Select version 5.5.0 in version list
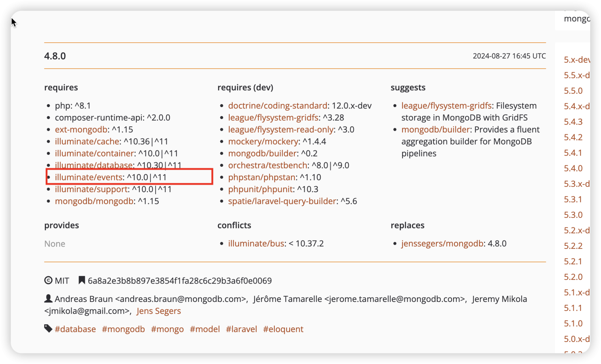The width and height of the screenshot is (601, 364). 573,91
